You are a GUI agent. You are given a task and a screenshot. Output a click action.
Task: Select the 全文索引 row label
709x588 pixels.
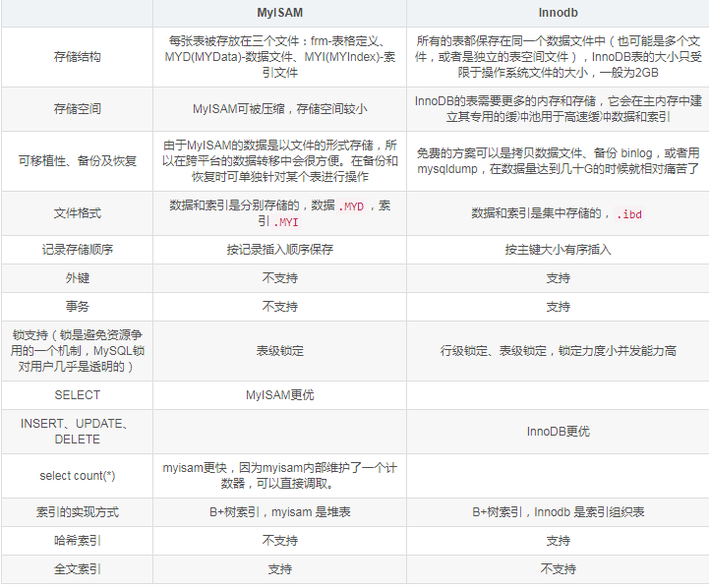pyautogui.click(x=78, y=569)
